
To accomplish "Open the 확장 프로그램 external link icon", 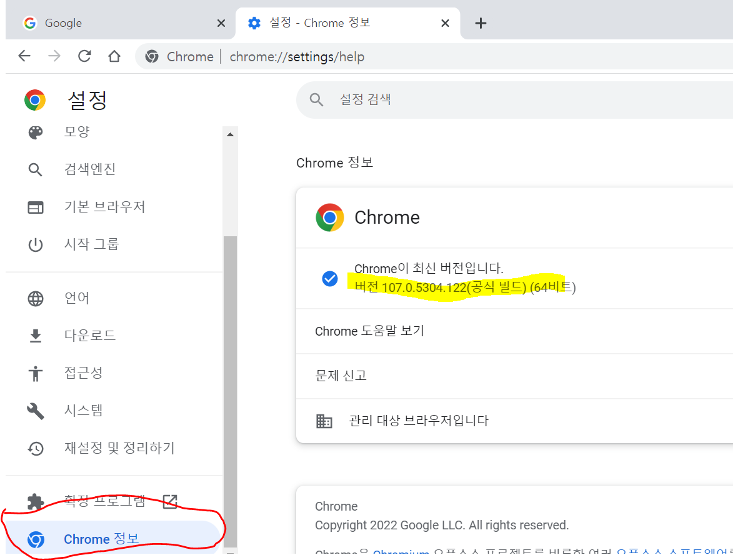I will coord(169,501).
